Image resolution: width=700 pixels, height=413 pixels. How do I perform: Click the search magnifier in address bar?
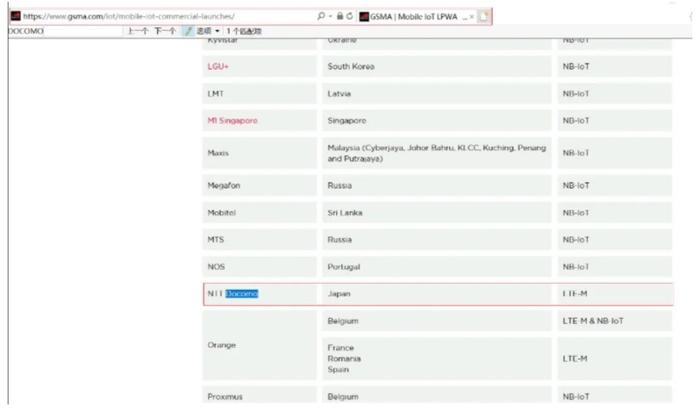click(321, 16)
